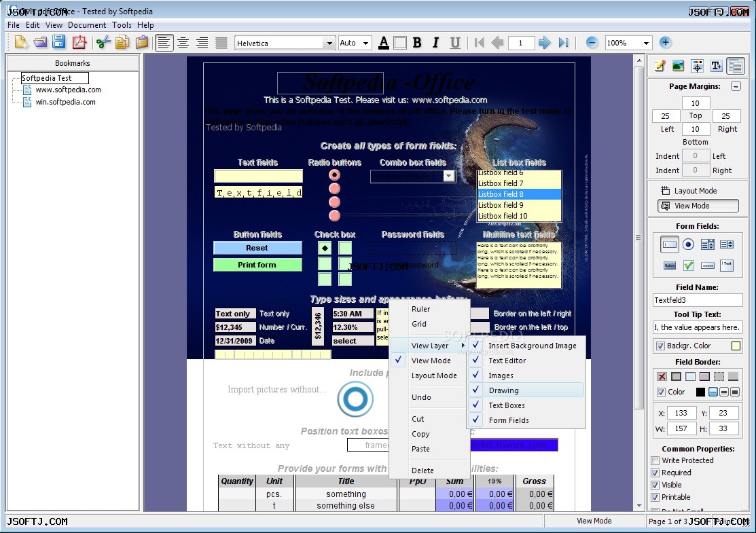This screenshot has height=533, width=756.
Task: Zoom out with minus icon
Action: tap(592, 42)
